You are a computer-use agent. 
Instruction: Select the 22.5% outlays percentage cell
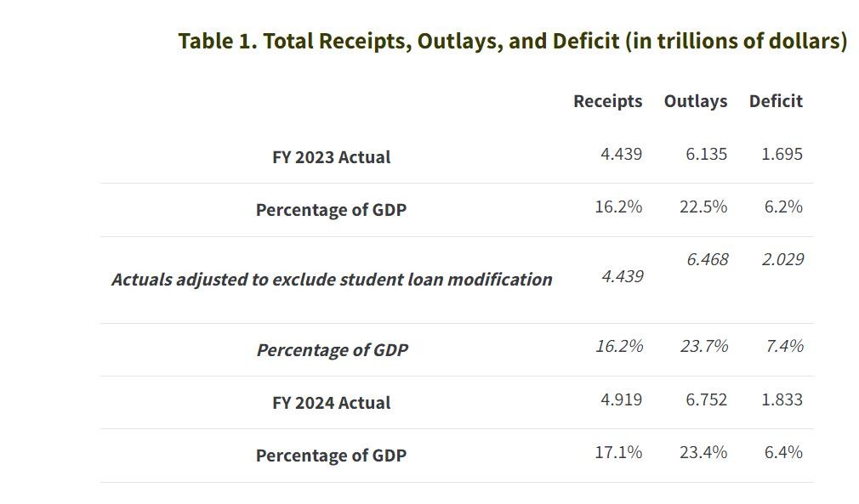tap(703, 207)
